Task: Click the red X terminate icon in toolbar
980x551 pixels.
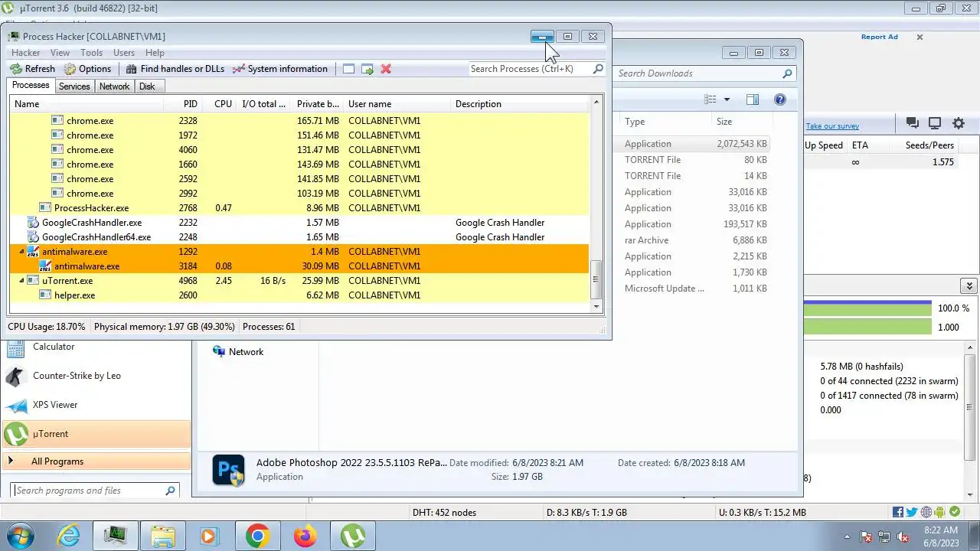Action: (x=386, y=69)
